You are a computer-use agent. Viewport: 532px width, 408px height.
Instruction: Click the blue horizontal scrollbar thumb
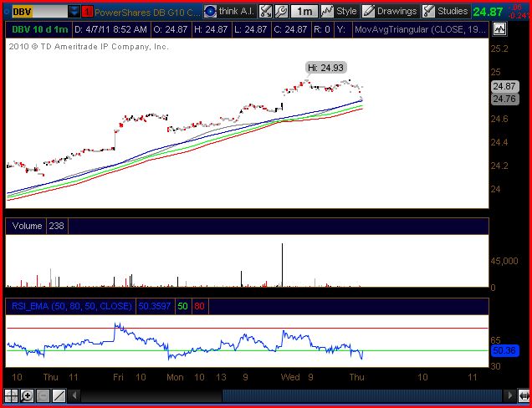pos(362,395)
